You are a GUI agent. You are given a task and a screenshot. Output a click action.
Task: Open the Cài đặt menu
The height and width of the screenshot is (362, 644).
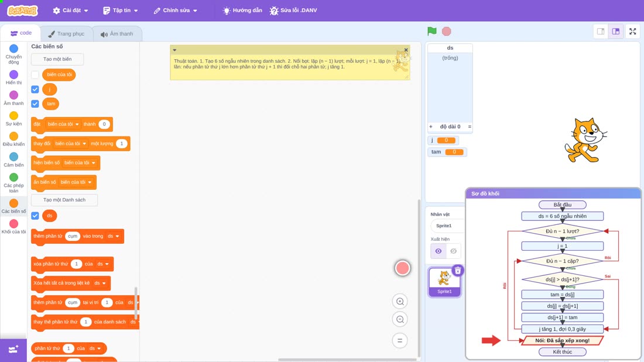pyautogui.click(x=71, y=11)
